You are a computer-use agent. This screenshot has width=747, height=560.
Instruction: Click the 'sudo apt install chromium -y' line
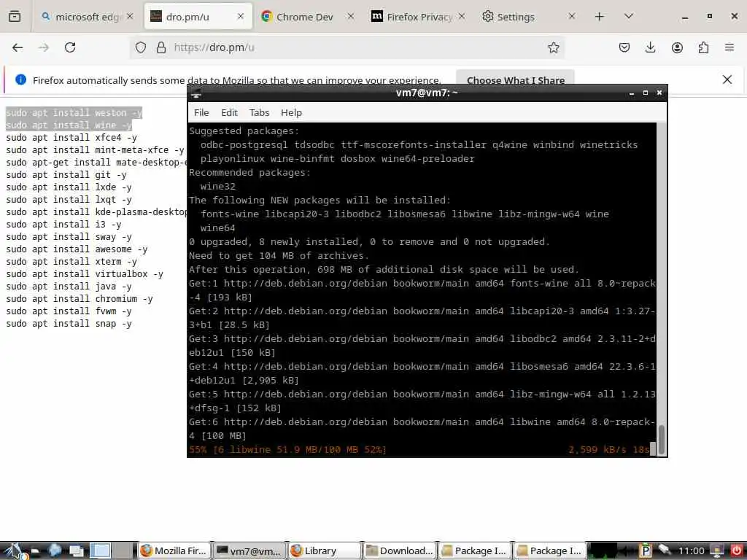79,298
